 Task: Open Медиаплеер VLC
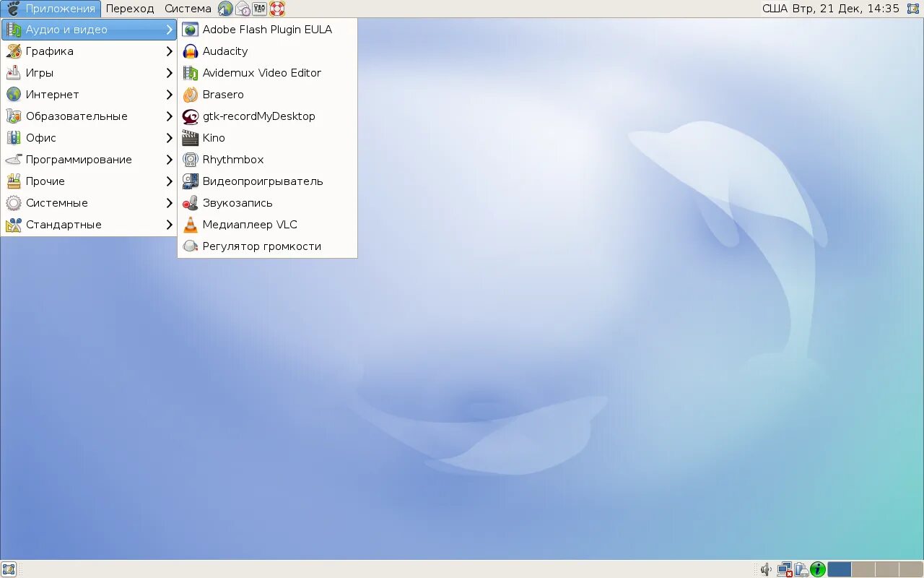[x=267, y=225]
